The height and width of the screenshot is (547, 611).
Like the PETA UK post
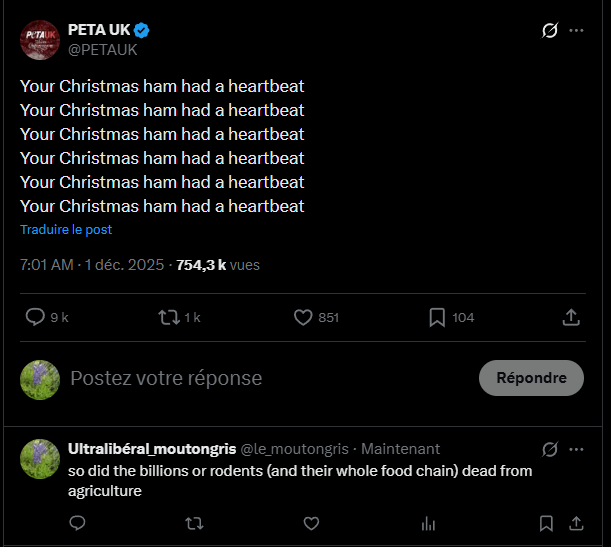pyautogui.click(x=304, y=317)
